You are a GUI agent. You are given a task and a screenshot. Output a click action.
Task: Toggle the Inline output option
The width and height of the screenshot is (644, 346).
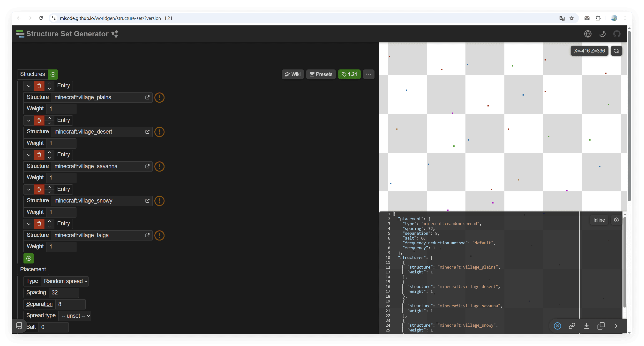599,220
